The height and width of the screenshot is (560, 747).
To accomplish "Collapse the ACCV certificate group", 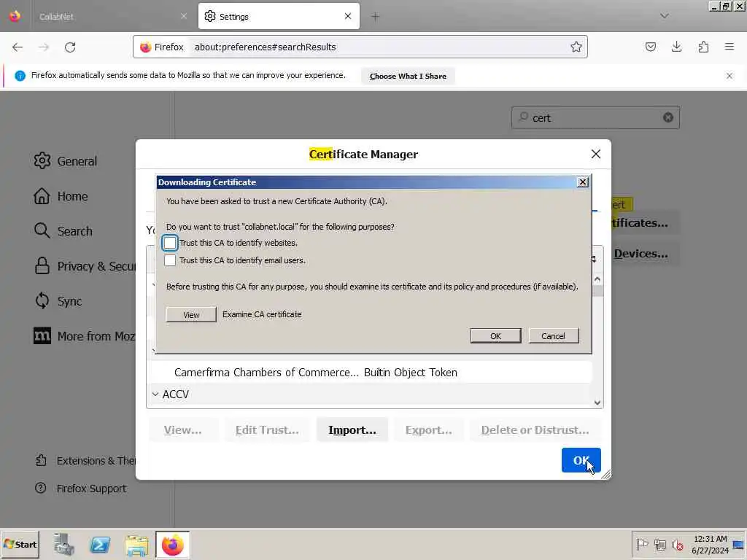I will 156,394.
